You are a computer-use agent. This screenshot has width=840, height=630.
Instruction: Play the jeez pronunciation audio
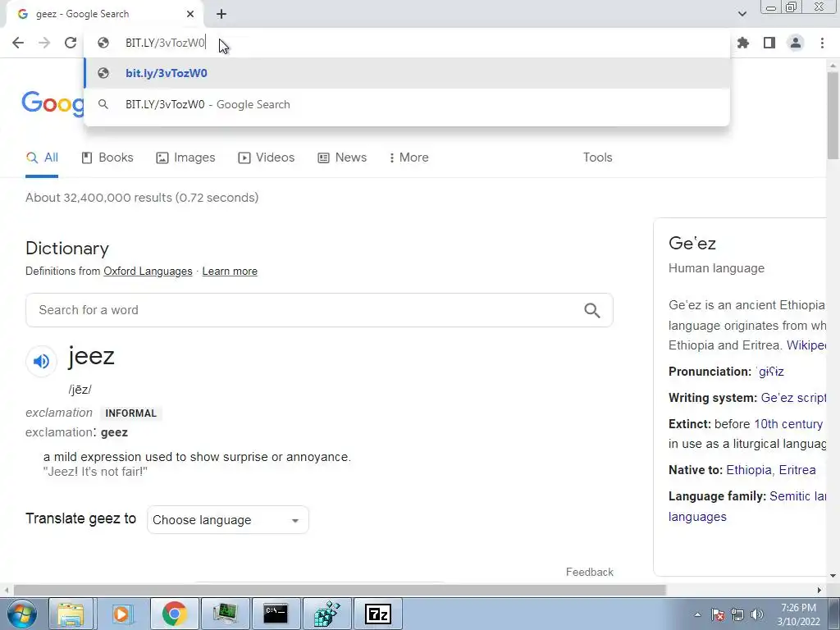tap(41, 361)
